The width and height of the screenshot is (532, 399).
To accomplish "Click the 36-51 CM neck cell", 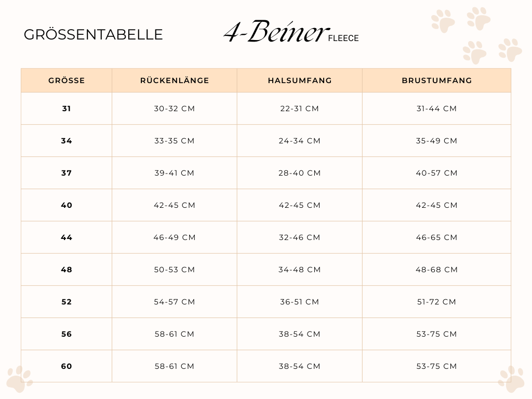I will (300, 302).
